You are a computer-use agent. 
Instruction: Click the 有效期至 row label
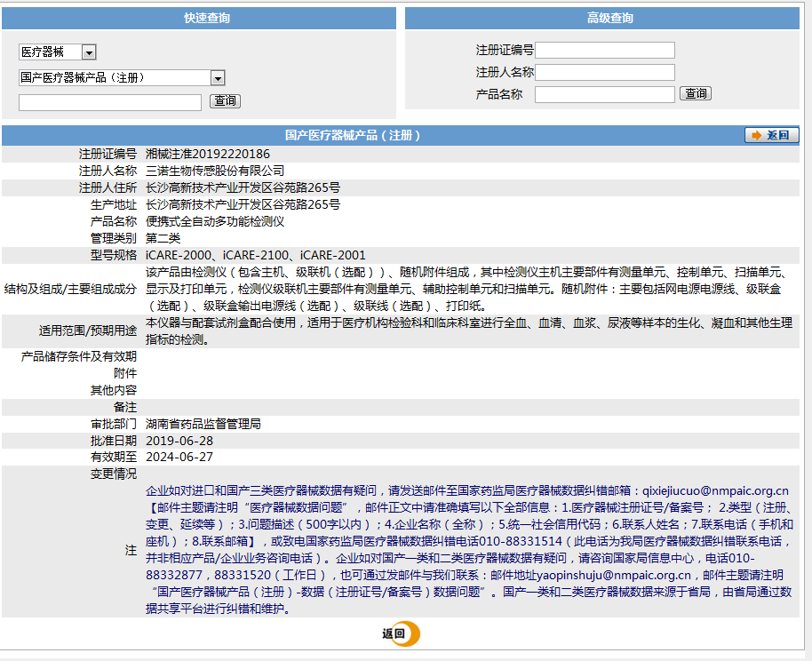pyautogui.click(x=114, y=457)
